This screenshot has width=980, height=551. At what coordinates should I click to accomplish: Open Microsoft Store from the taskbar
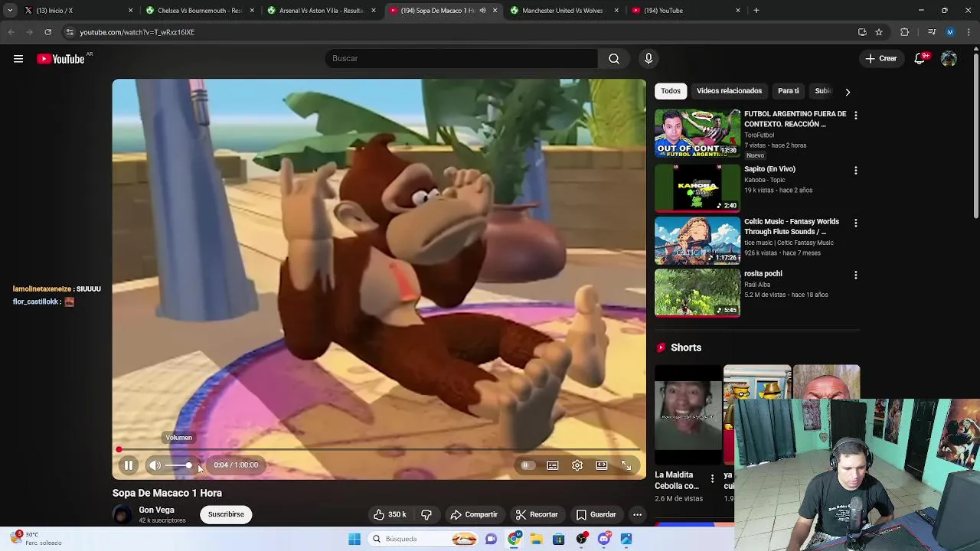[x=559, y=539]
